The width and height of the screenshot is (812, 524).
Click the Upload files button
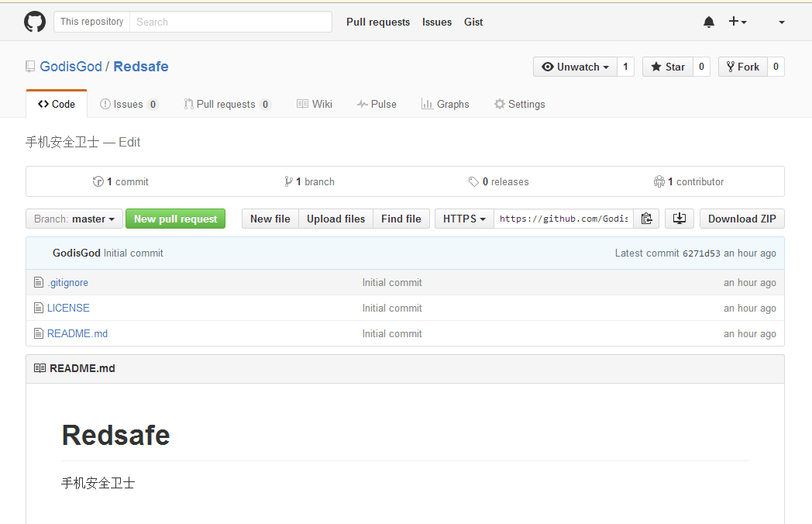point(335,219)
